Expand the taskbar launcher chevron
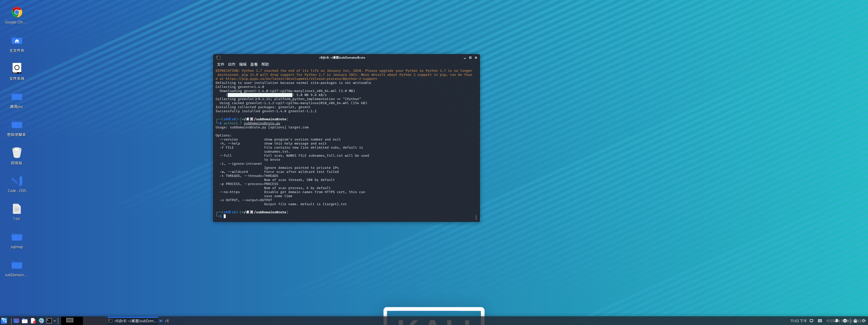This screenshot has height=325, width=868. tap(55, 321)
